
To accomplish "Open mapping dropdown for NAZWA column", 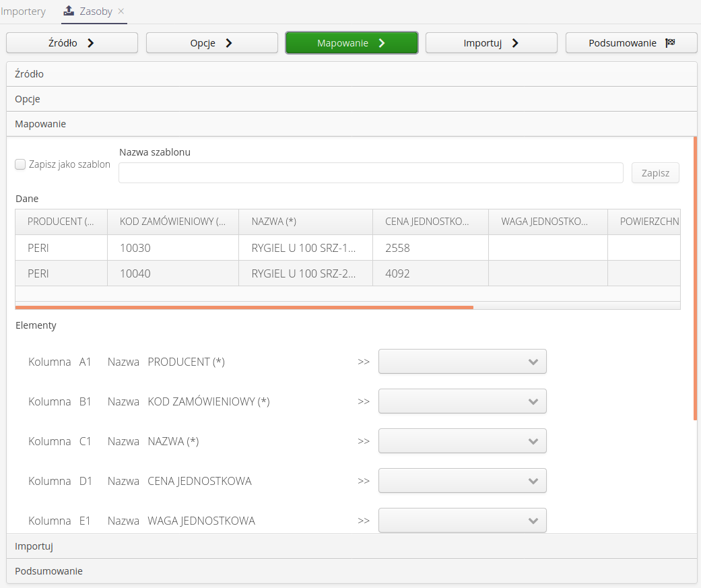I will point(463,441).
